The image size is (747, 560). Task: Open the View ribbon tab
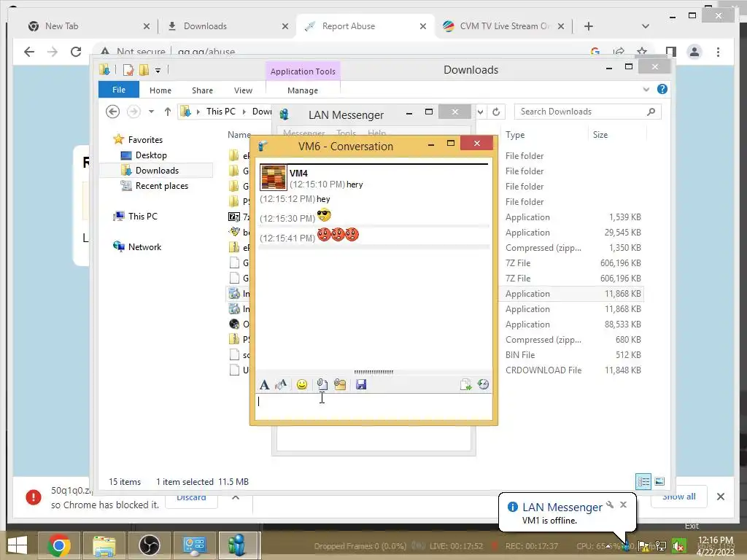(x=243, y=90)
